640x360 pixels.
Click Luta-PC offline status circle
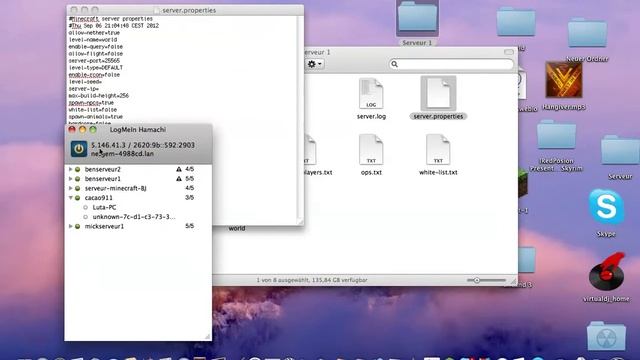pos(85,207)
